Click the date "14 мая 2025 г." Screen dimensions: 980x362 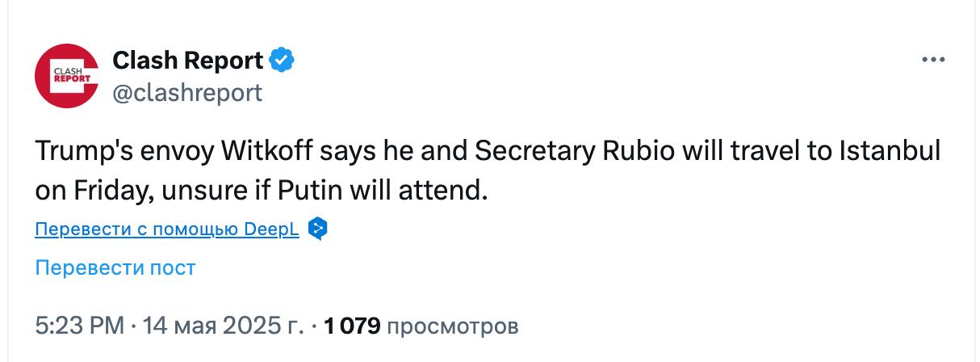pos(221,326)
